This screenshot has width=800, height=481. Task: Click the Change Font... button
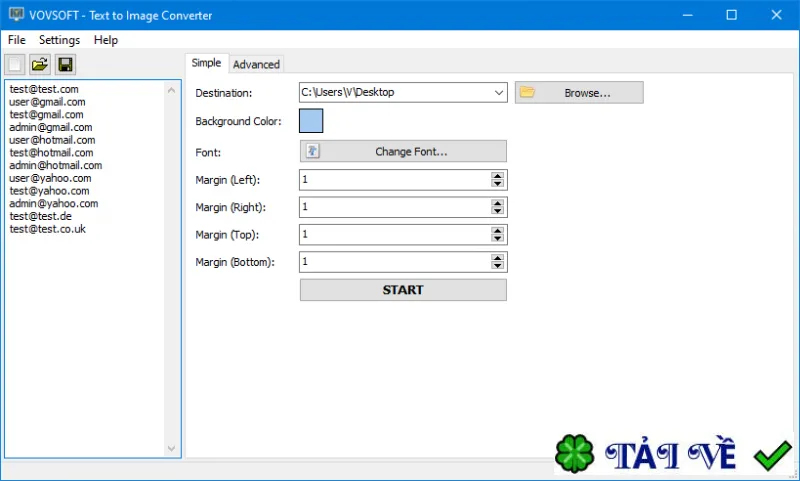pos(403,151)
